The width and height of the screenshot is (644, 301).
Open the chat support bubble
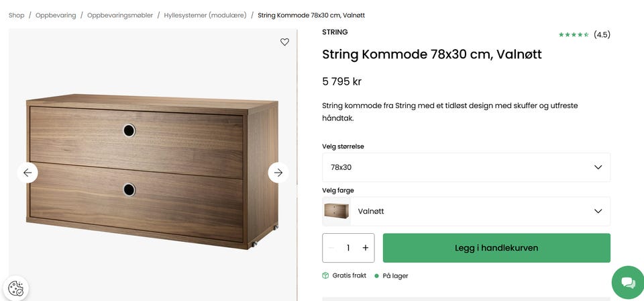(x=627, y=283)
